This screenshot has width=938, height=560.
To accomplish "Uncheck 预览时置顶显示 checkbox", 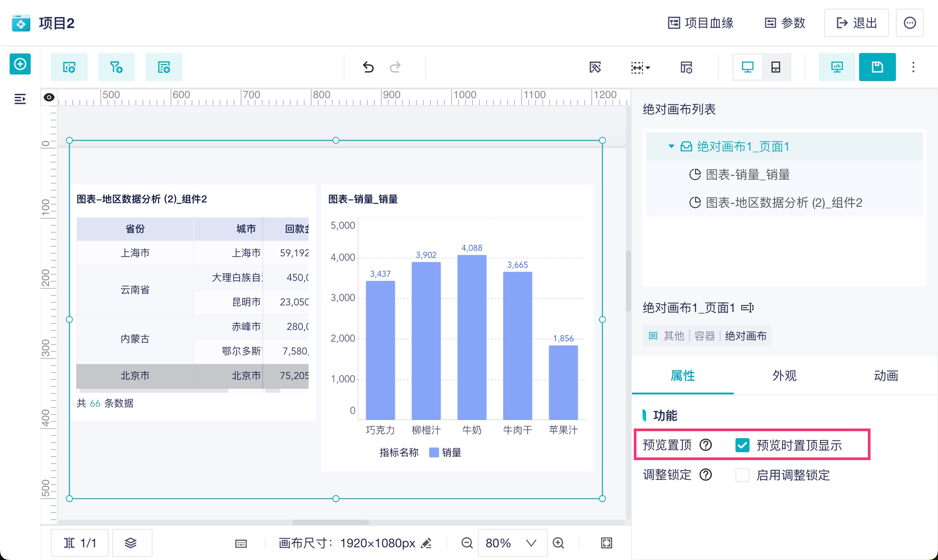I will point(742,445).
